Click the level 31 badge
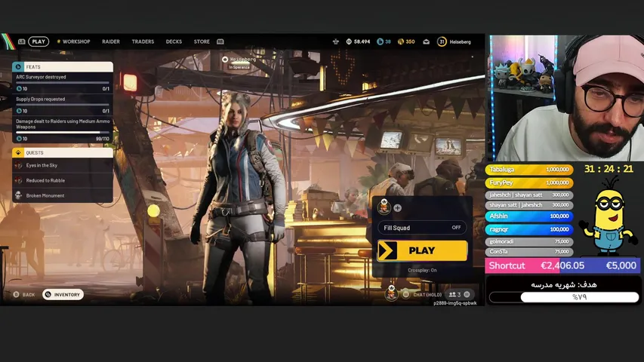 click(x=442, y=41)
